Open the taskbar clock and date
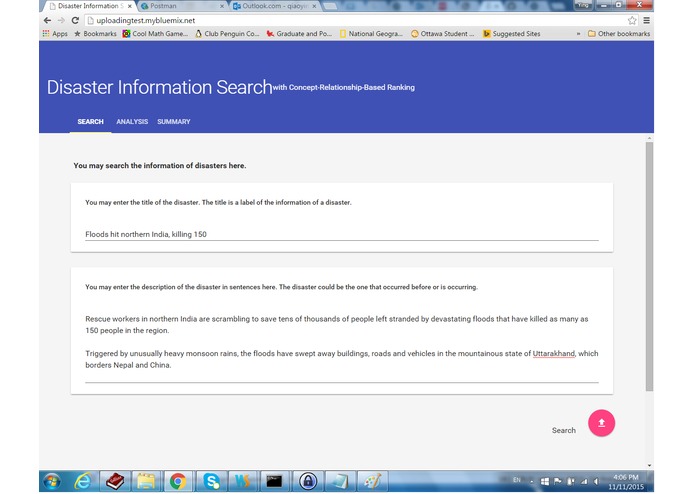This screenshot has width=695, height=494. (626, 482)
